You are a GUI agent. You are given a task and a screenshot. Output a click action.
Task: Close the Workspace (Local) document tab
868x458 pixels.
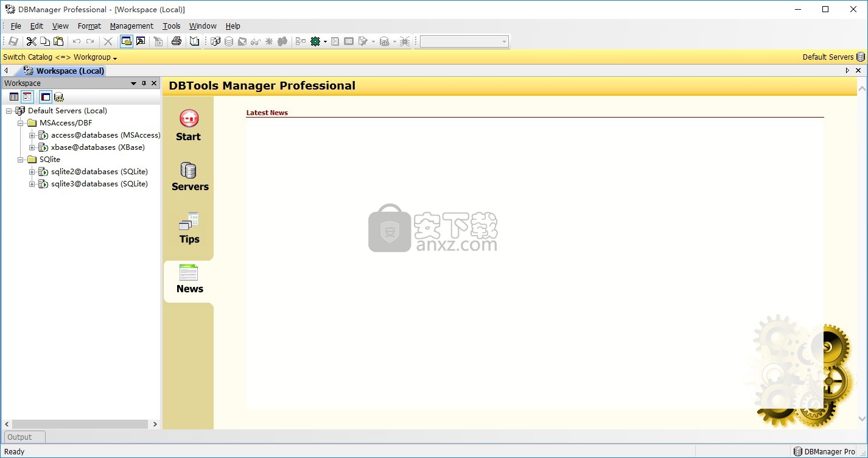coord(857,71)
